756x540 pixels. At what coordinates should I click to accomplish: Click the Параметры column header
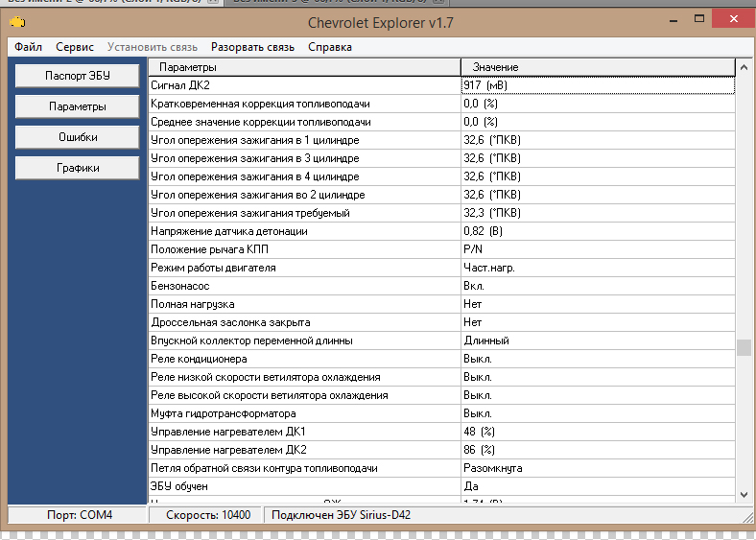point(305,67)
